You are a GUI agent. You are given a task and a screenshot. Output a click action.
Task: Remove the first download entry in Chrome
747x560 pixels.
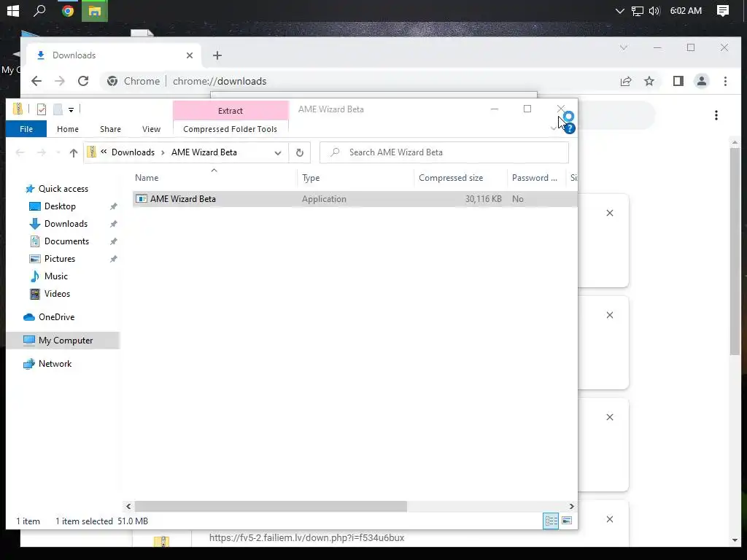coord(610,213)
